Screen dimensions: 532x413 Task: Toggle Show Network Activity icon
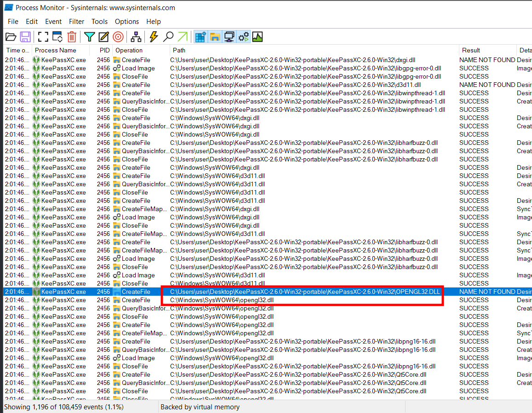click(229, 37)
